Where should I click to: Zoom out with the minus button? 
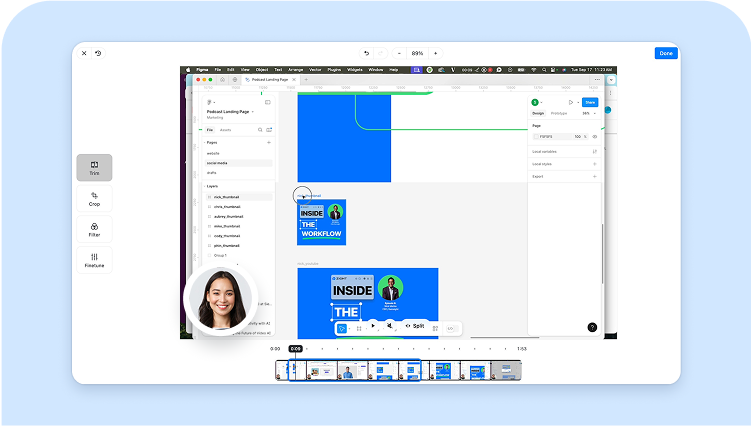(399, 53)
